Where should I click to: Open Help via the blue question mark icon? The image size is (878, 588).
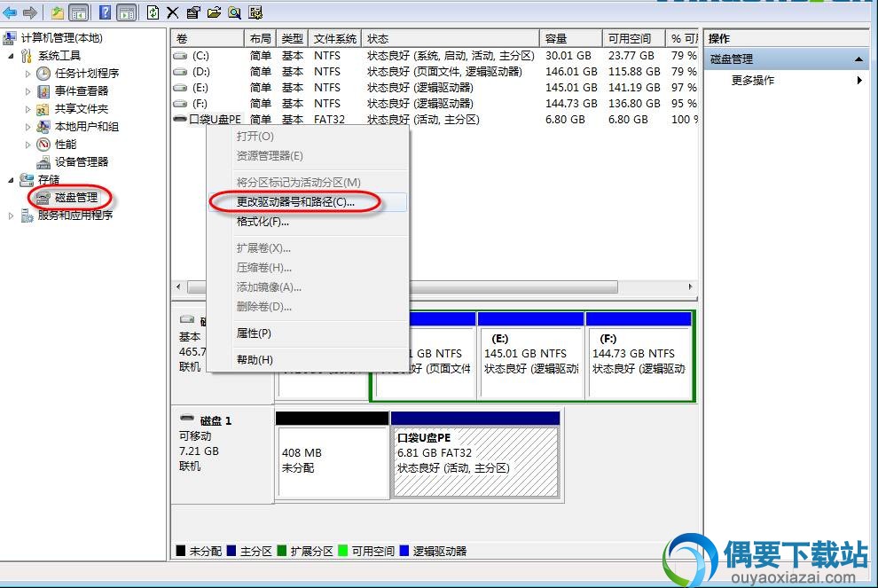coord(105,12)
